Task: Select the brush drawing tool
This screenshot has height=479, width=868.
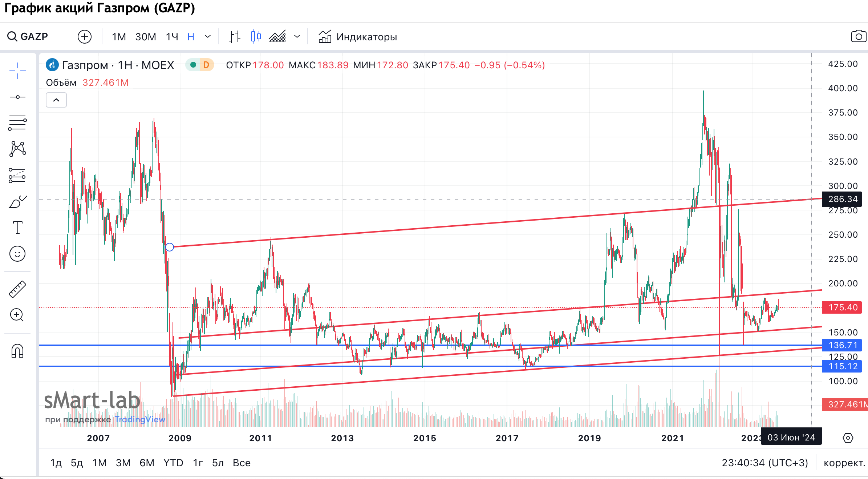Action: click(x=17, y=202)
